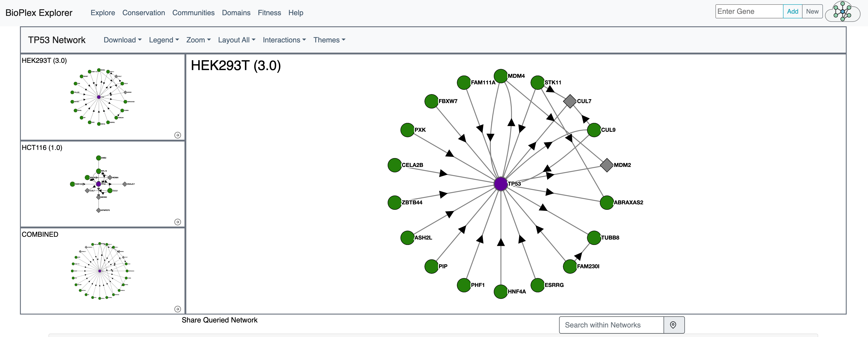This screenshot has height=337, width=868.
Task: Open HCT116 network via arrow icon
Action: click(x=178, y=222)
